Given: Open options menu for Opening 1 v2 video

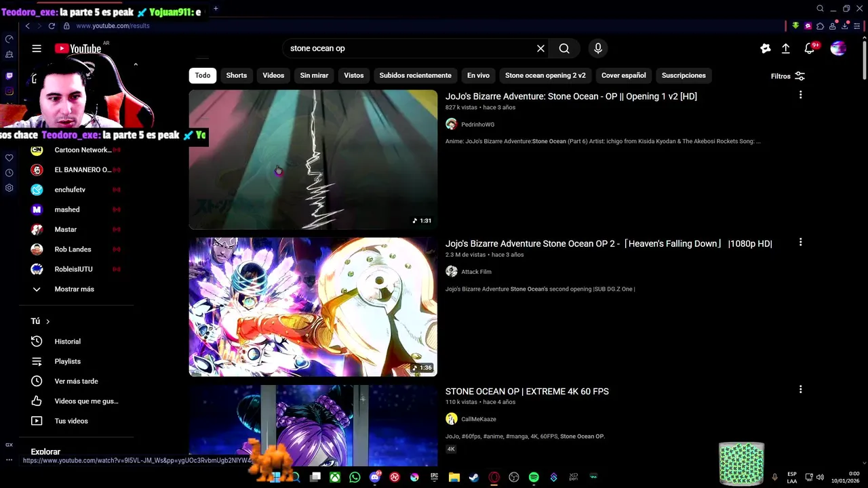Looking at the screenshot, I should point(800,95).
